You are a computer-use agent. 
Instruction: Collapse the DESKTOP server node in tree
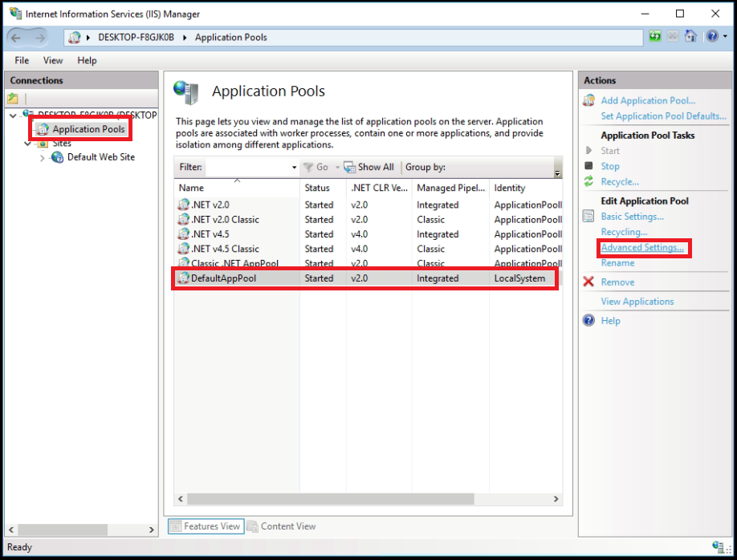(13, 116)
